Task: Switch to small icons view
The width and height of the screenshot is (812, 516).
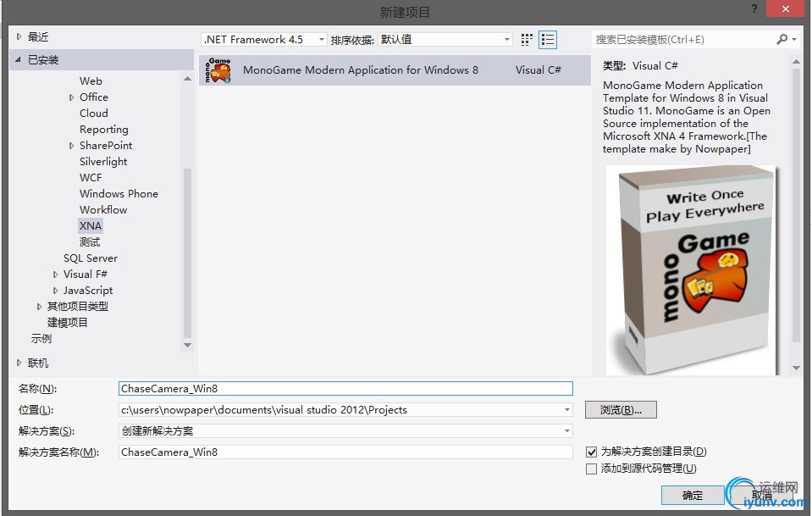Action: click(527, 40)
